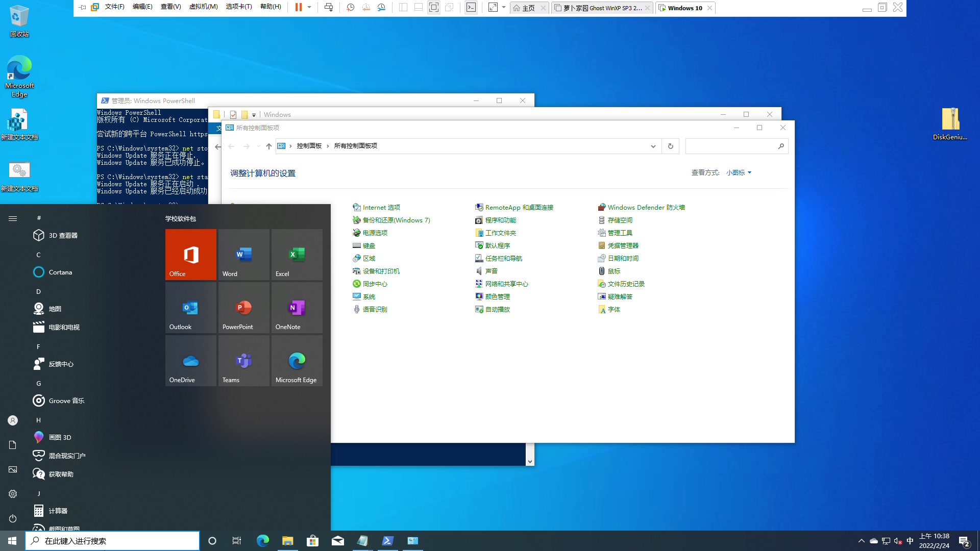Expand 查看方式 dropdown in Control Panel
Screen dimensions: 980x551
click(x=739, y=172)
